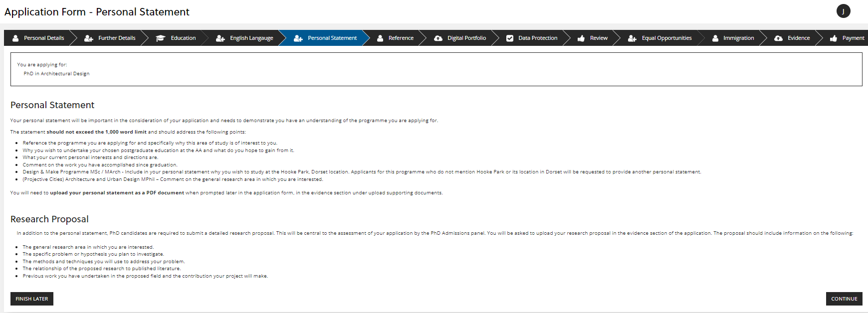Click the Digital Portfolio cloud upload icon
The width and height of the screenshot is (868, 313).
click(x=438, y=38)
